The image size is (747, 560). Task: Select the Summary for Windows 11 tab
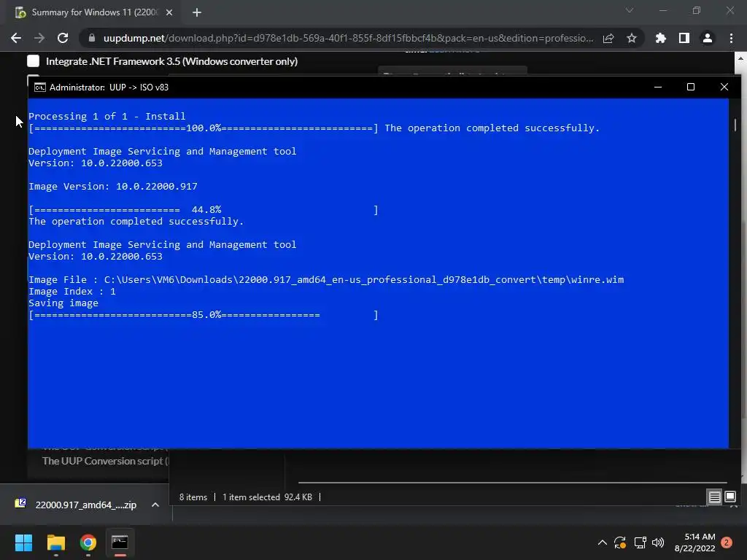pos(94,12)
